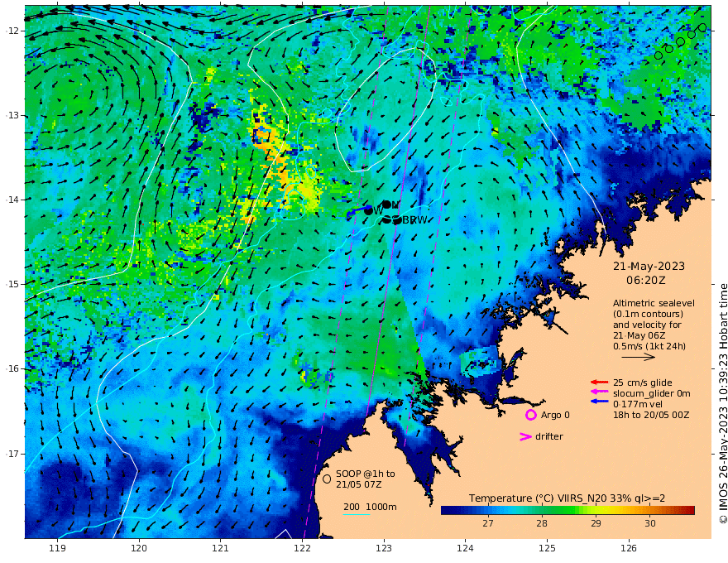
Task: Click the SOOP legend circle marker
Action: (327, 479)
